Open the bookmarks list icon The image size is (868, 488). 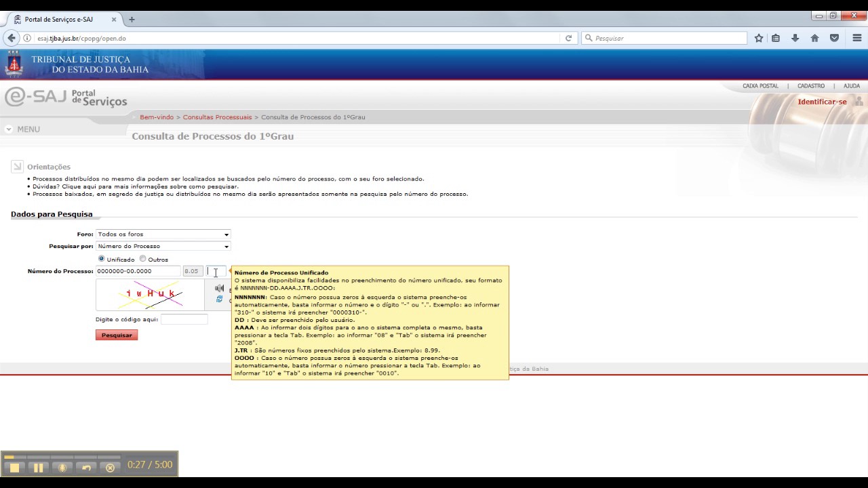point(776,38)
